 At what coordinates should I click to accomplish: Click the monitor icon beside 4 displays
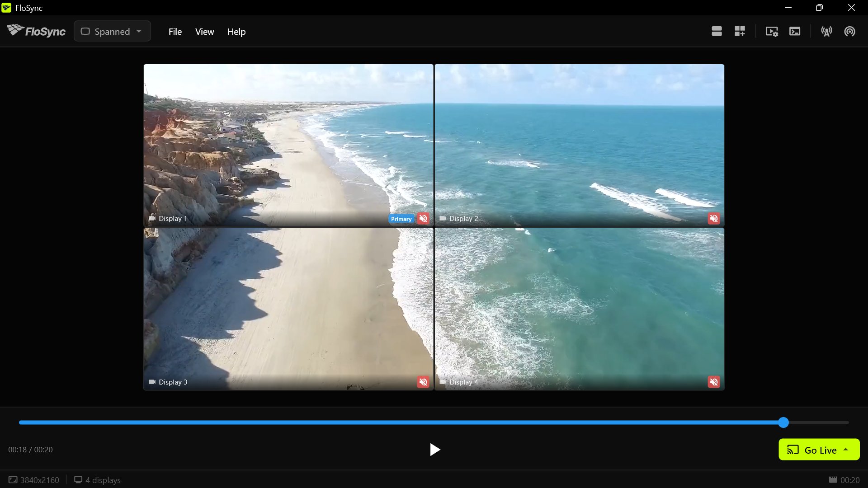coord(78,480)
